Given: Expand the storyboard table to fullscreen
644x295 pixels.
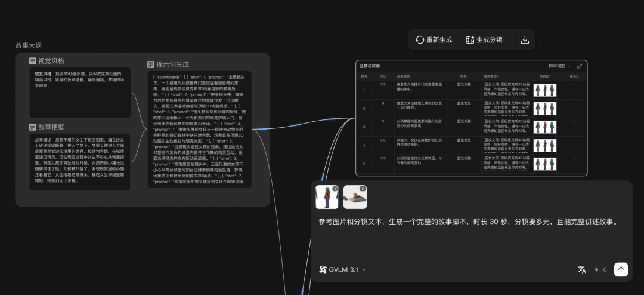Looking at the screenshot, I should pos(580,66).
